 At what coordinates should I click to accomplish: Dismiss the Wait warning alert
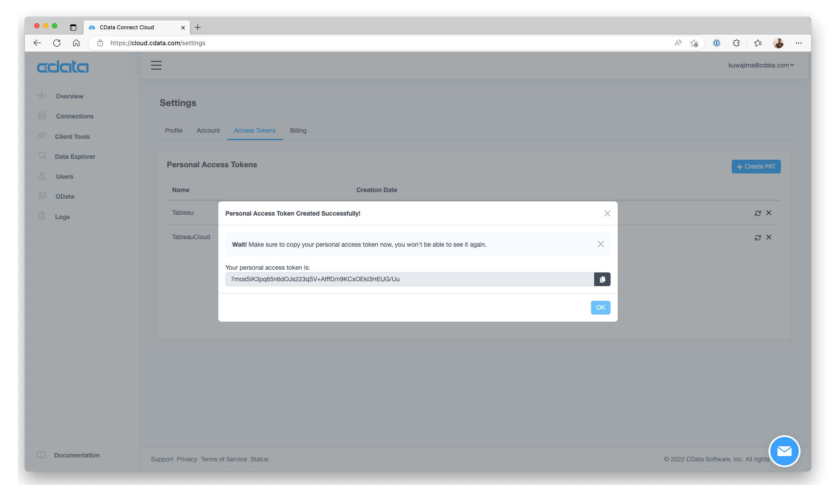(600, 244)
